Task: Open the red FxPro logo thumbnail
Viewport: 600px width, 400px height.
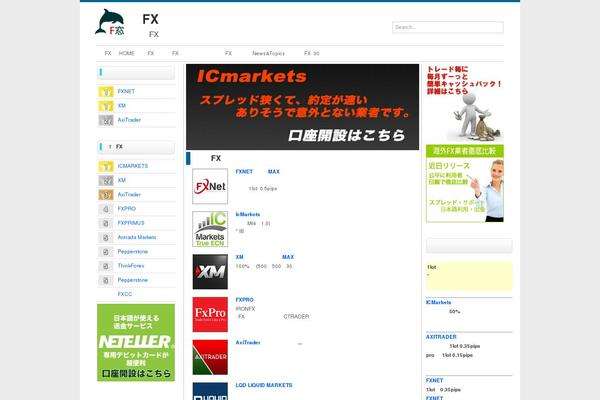Action: 210,314
